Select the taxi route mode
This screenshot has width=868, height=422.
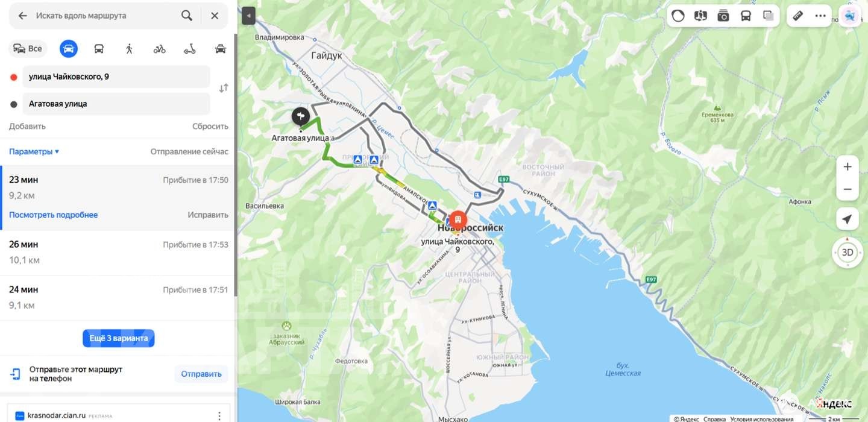221,49
